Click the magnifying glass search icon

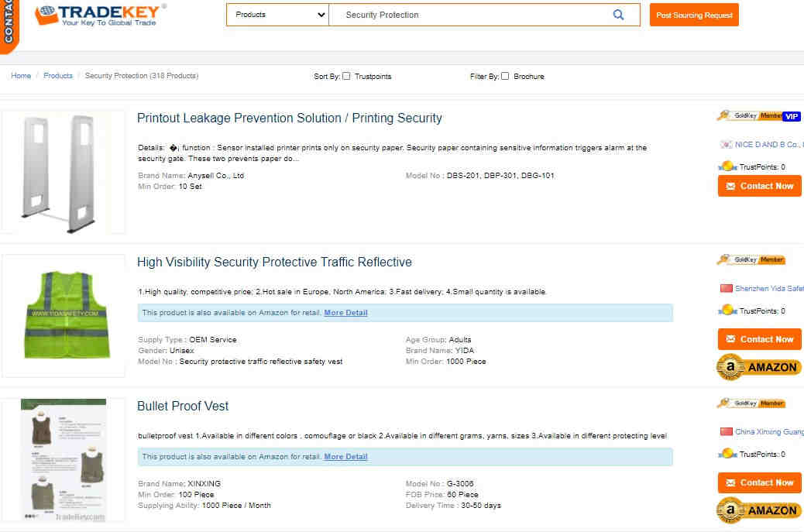click(618, 15)
